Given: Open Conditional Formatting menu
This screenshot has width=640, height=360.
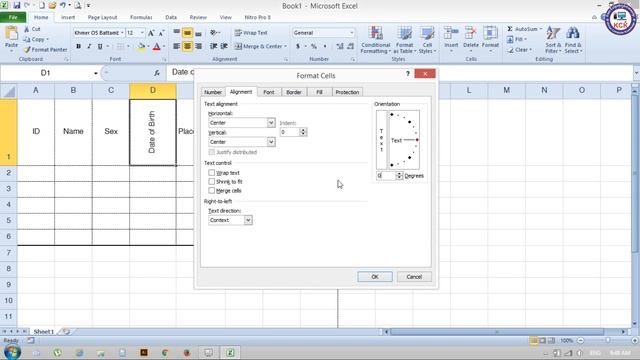Looking at the screenshot, I should (376, 40).
